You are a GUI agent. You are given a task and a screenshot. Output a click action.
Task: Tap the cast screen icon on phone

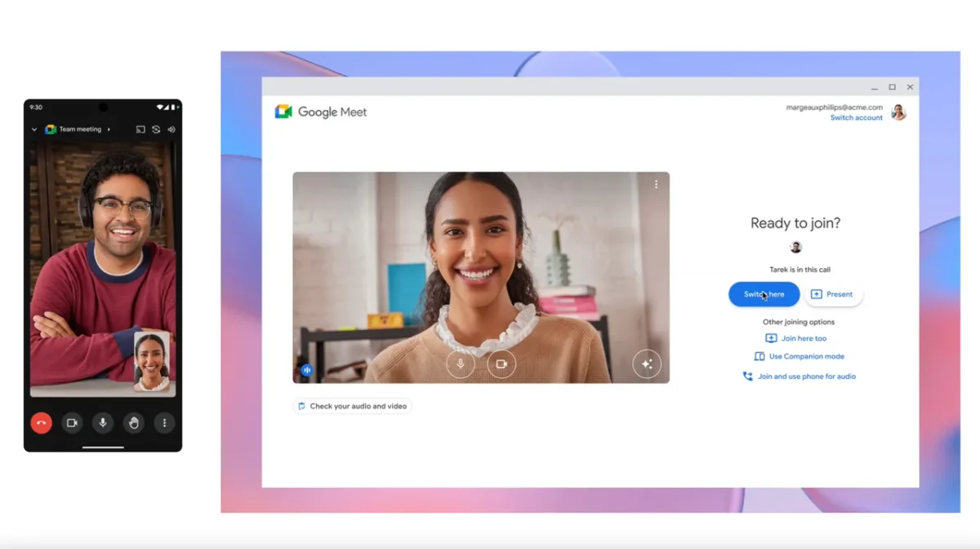(140, 129)
